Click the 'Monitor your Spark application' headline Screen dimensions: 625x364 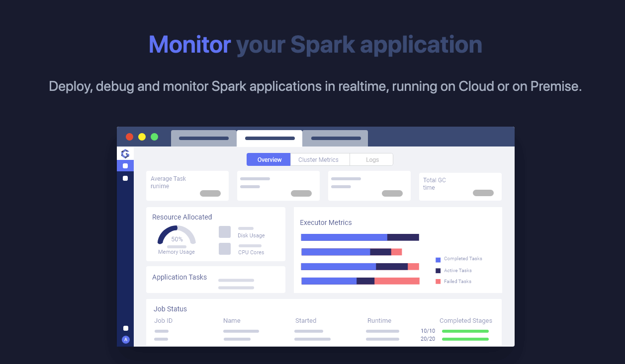[315, 45]
